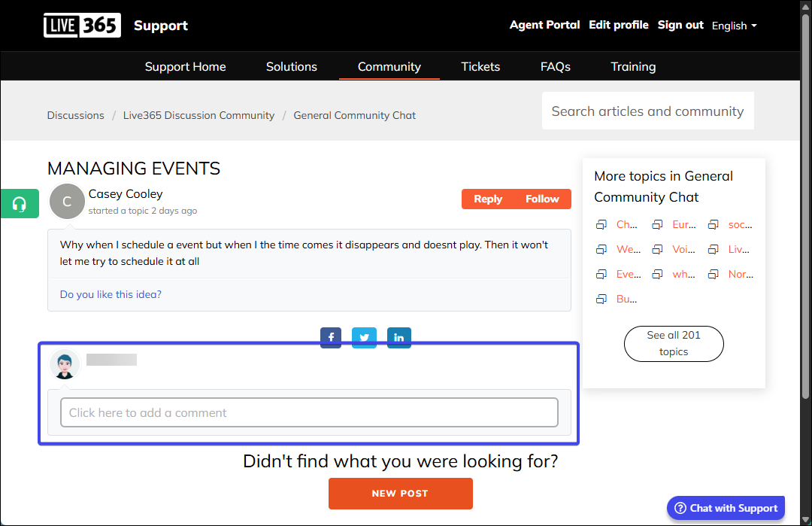Screen dimensions: 812x526
Task: Click the MANAGING EVENTS heading
Action: coord(134,169)
